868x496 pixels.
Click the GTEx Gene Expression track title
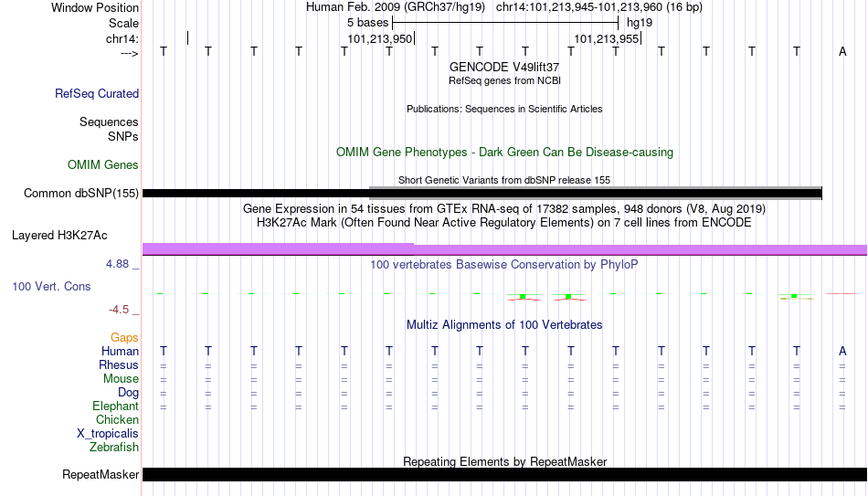point(504,208)
